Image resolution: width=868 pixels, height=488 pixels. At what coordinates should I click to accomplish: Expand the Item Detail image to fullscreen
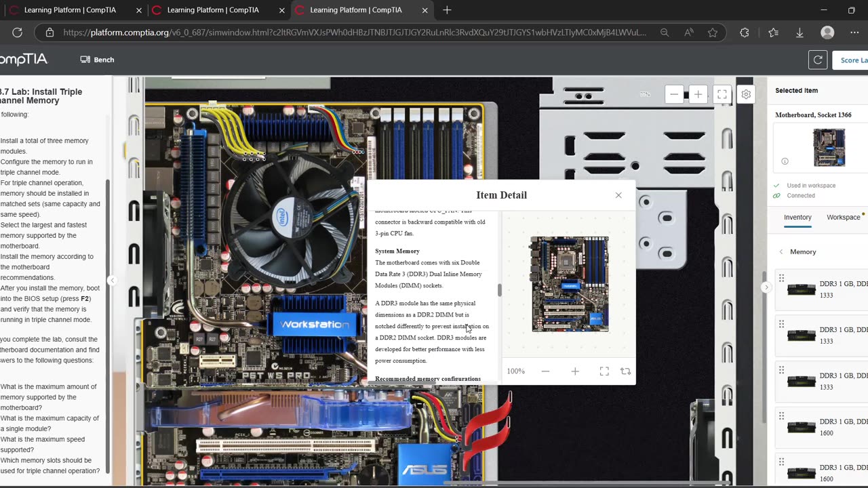[604, 371]
